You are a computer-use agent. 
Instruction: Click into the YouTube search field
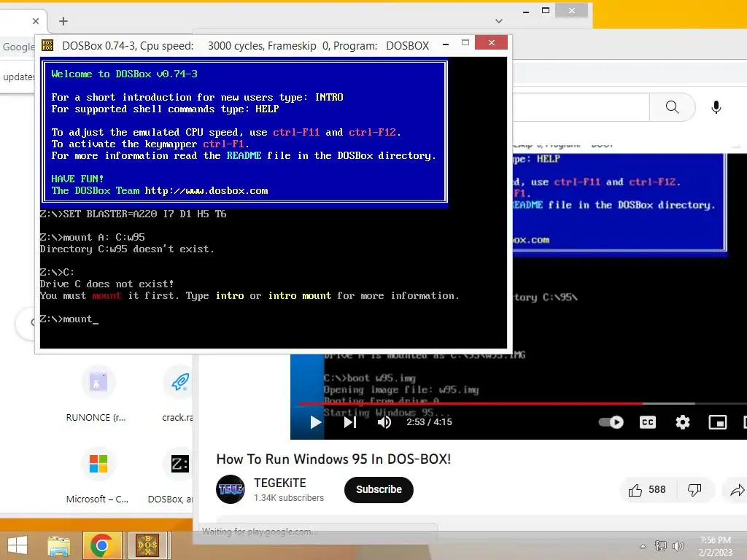(581, 107)
